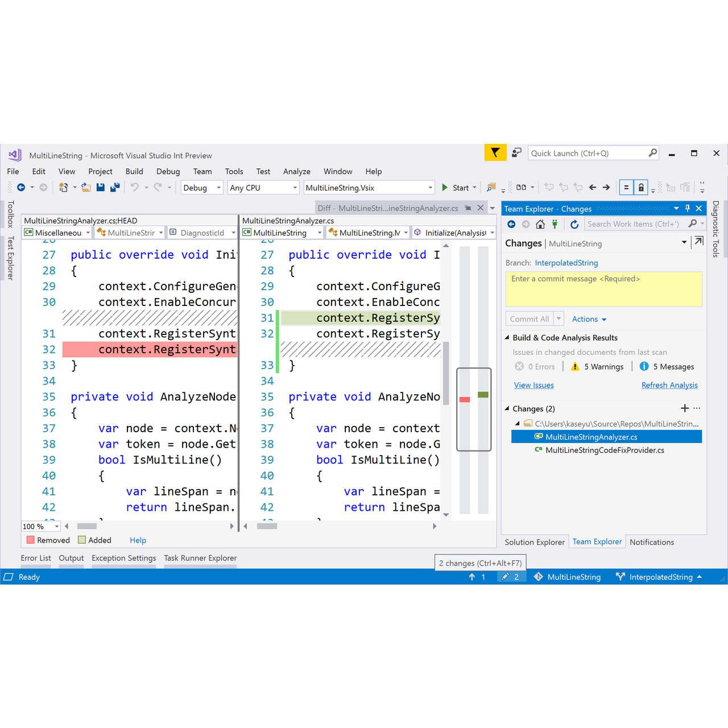Stage changes using the plus icon
The width and height of the screenshot is (728, 728).
pyautogui.click(x=685, y=408)
